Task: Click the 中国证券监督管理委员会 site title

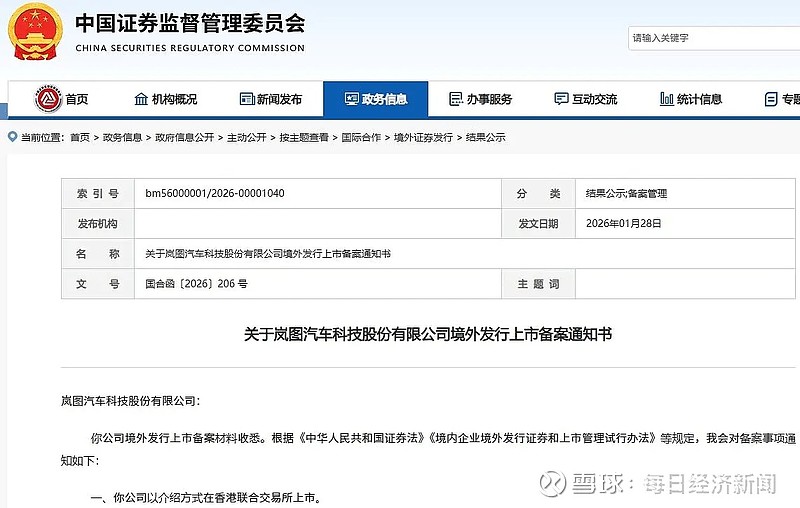Action: (190, 23)
